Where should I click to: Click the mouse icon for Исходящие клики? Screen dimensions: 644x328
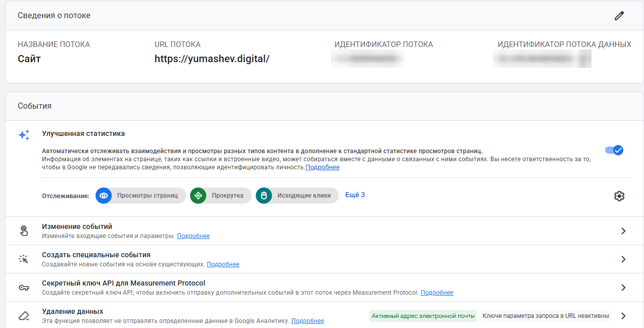click(x=264, y=196)
